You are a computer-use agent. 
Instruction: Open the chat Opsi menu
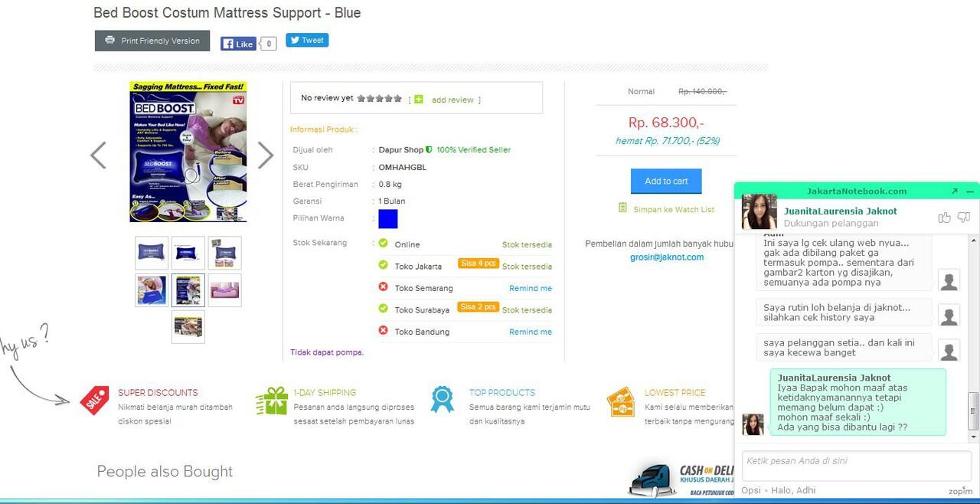[x=751, y=490]
